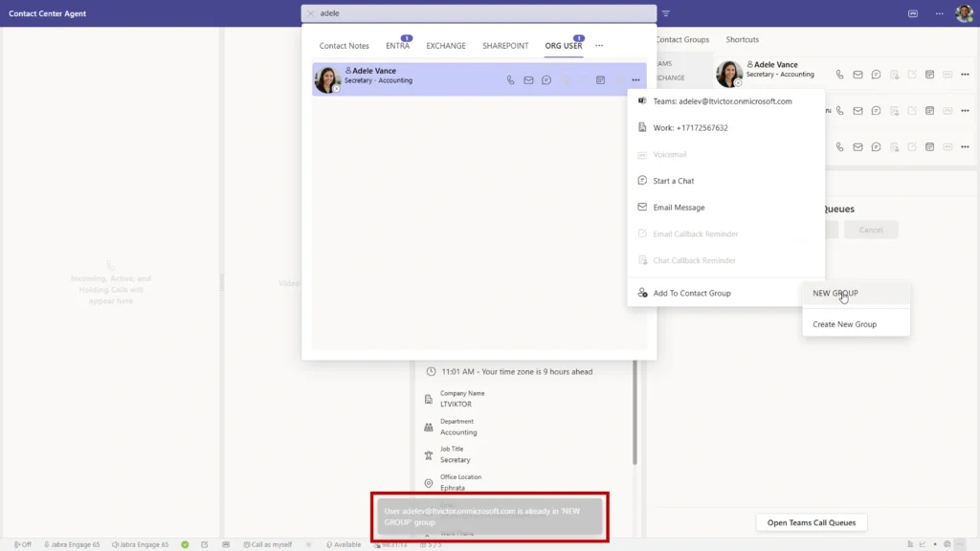This screenshot has height=551, width=980.
Task: Open the Jabra Engage 65 microphone selector
Action: click(72, 544)
